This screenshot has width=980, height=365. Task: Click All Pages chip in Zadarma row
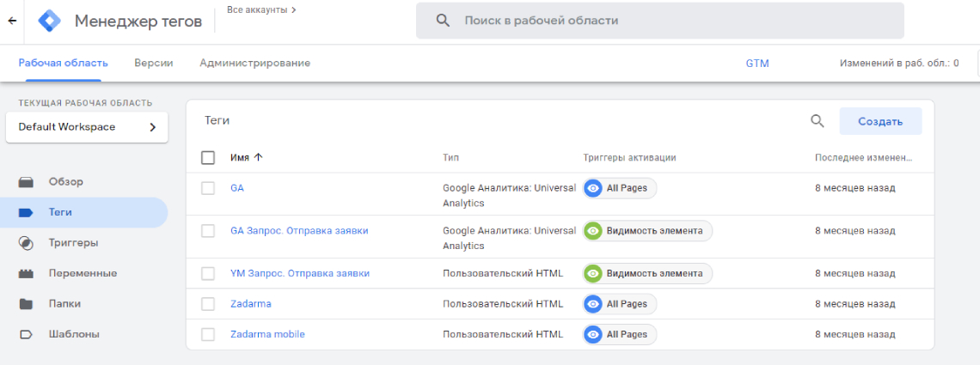[619, 304]
